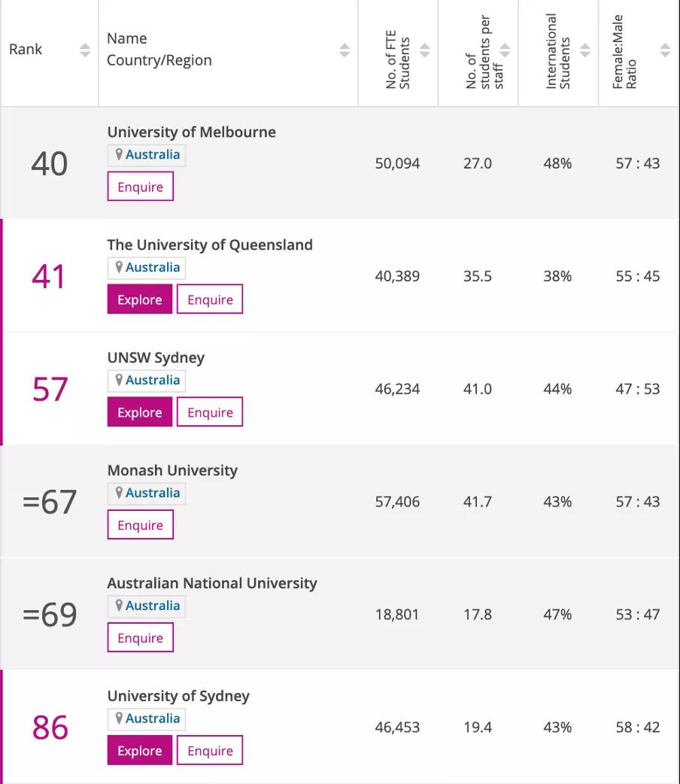Image resolution: width=680 pixels, height=784 pixels.
Task: Click Australia tag under University of Sydney
Action: 153,719
